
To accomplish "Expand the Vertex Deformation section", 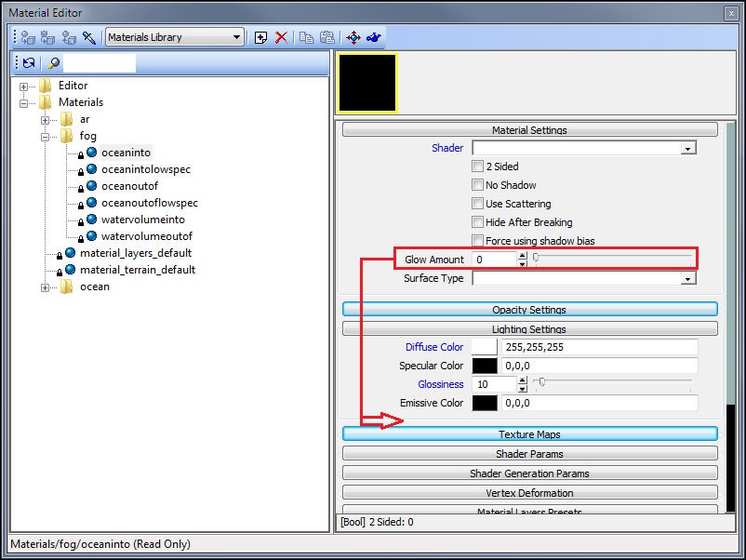I will pos(529,492).
